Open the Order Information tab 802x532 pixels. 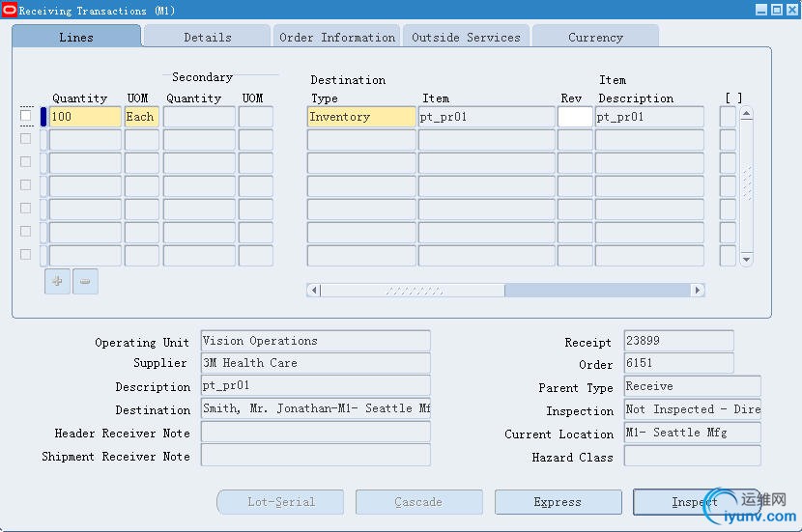pos(337,37)
